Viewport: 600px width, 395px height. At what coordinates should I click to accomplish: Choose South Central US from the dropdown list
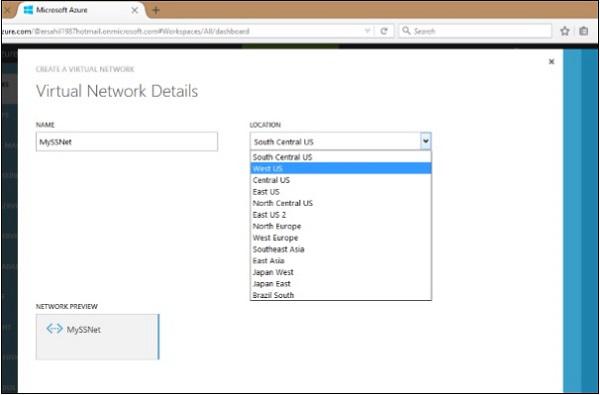point(341,157)
